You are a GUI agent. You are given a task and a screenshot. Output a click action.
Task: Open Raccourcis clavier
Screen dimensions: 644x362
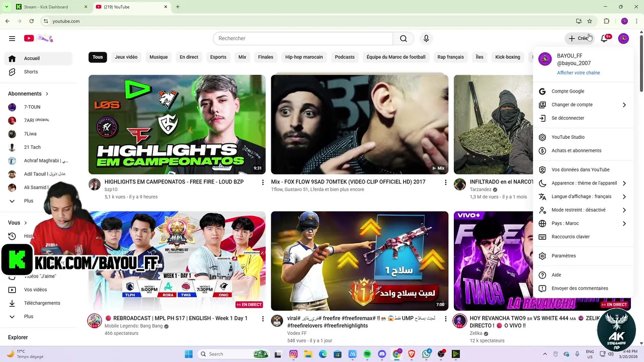click(x=584, y=237)
